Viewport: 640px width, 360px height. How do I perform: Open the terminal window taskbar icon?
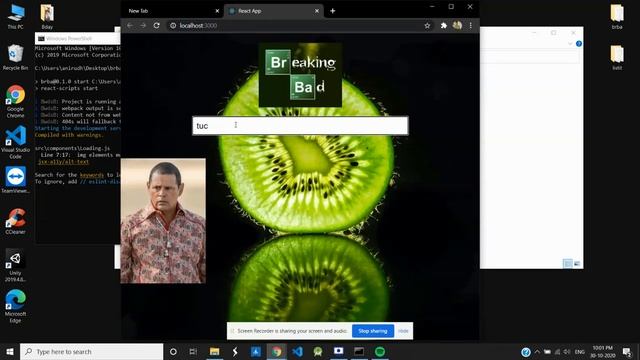[x=359, y=351]
